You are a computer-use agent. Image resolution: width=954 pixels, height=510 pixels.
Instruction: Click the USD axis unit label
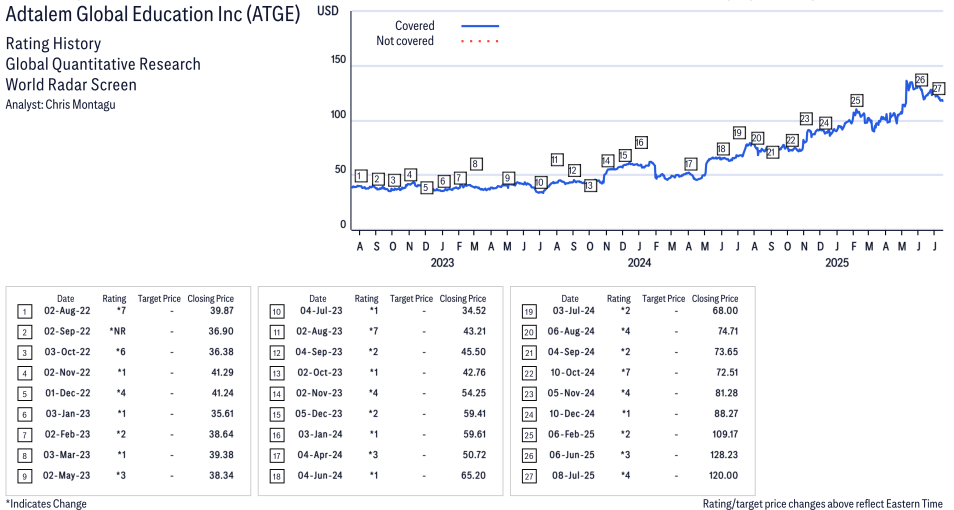(328, 11)
